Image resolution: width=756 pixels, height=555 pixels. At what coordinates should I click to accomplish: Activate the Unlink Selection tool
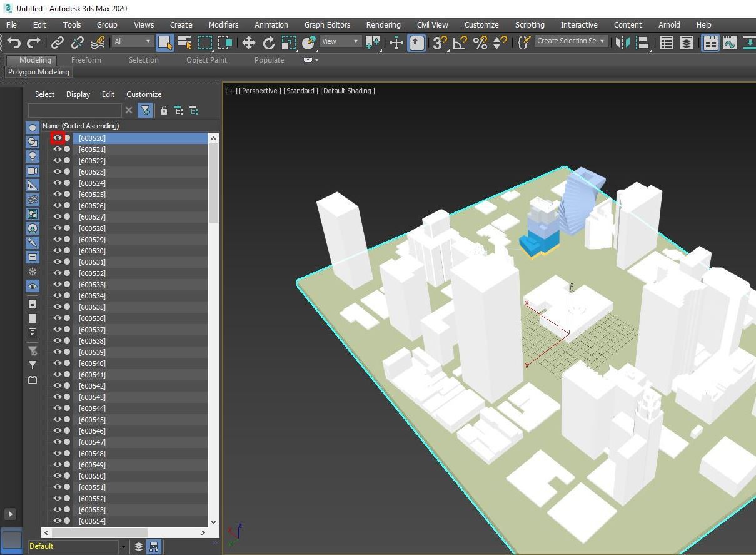coord(78,42)
